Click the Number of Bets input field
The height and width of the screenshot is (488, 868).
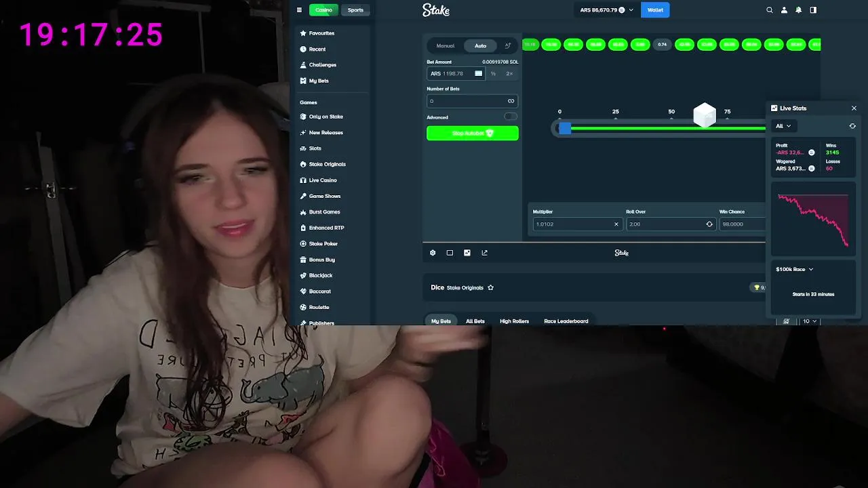pyautogui.click(x=473, y=101)
